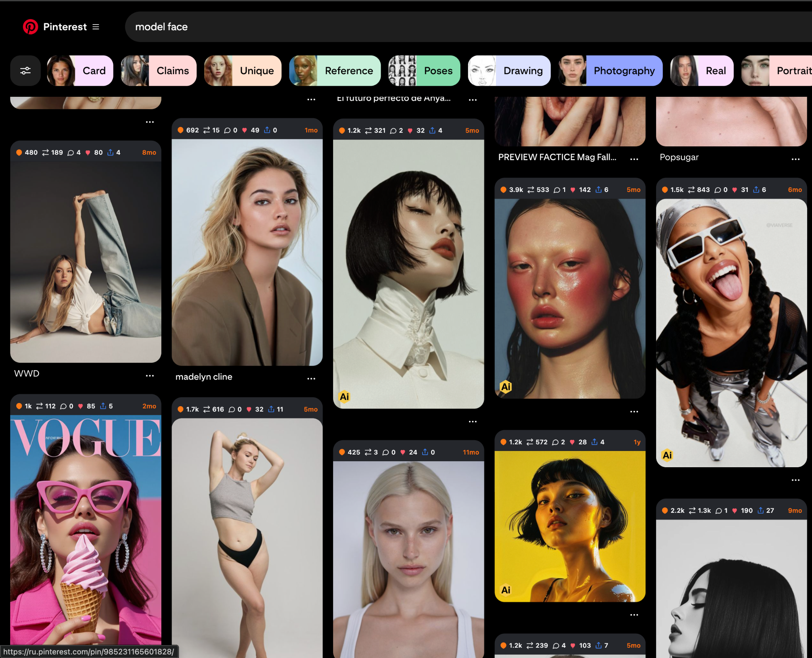Open the black bob white collar portrait
Screen dimensions: 812x658
pos(408,274)
